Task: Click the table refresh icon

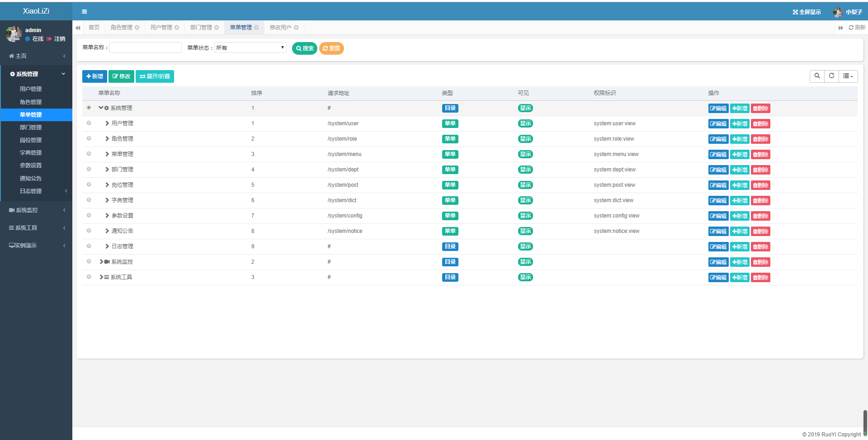Action: click(x=831, y=76)
